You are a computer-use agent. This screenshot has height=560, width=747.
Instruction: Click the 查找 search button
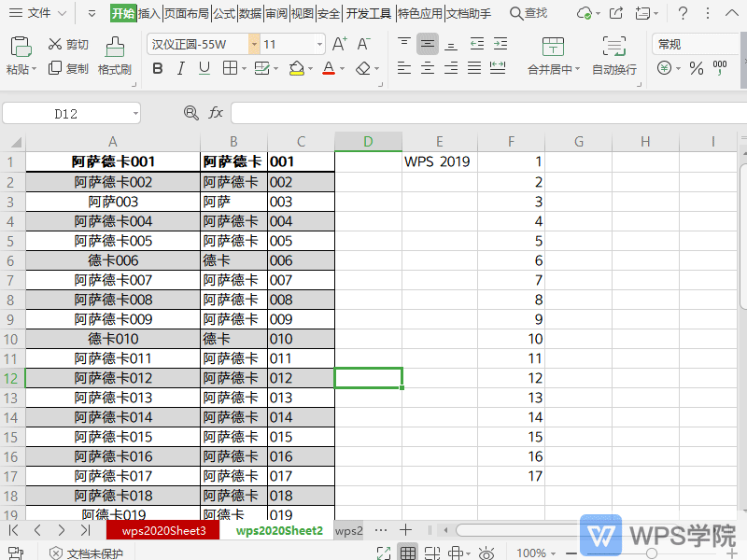tap(529, 14)
